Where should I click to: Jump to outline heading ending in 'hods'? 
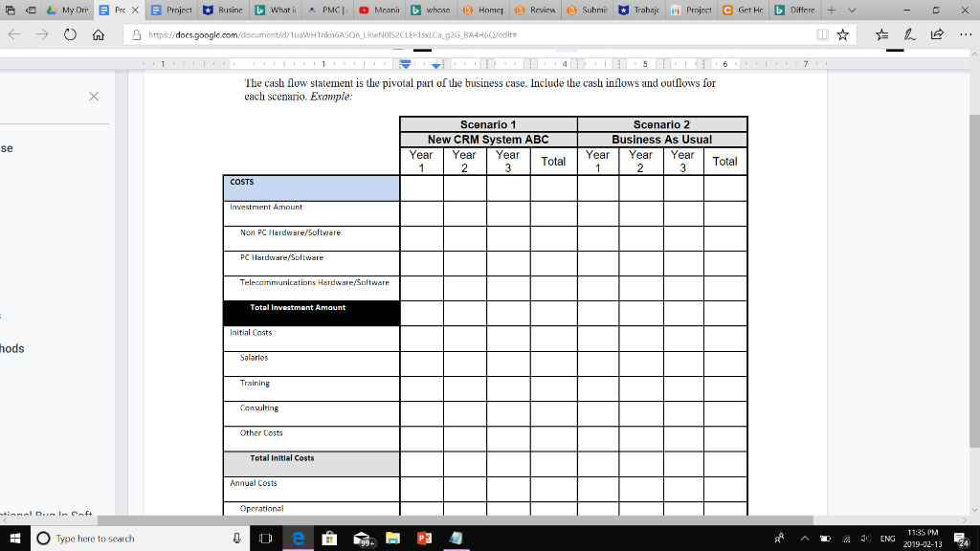[x=11, y=348]
